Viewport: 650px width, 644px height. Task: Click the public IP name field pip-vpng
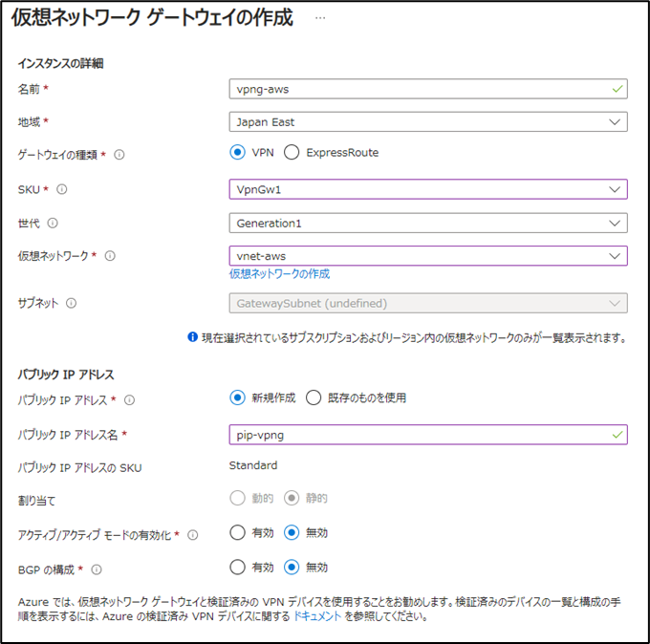coord(428,435)
